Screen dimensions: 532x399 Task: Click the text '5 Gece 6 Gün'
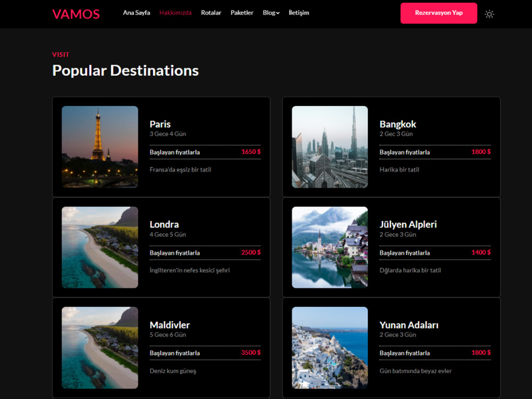click(x=168, y=335)
